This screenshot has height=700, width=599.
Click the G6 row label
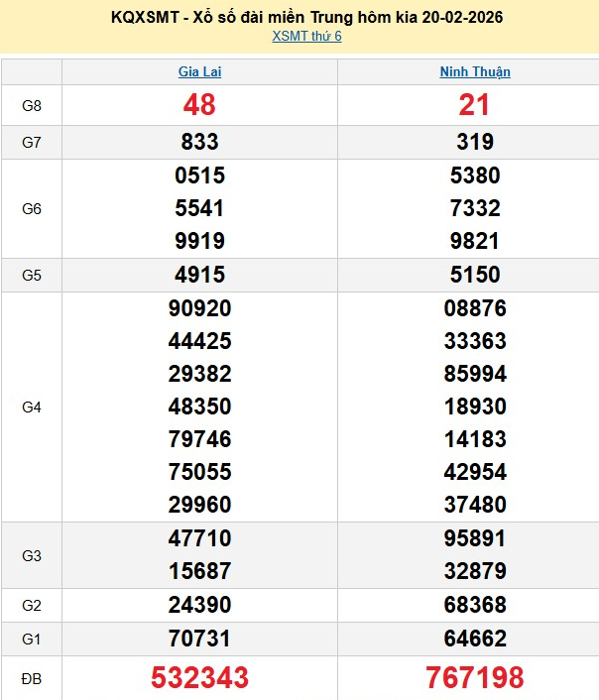32,209
